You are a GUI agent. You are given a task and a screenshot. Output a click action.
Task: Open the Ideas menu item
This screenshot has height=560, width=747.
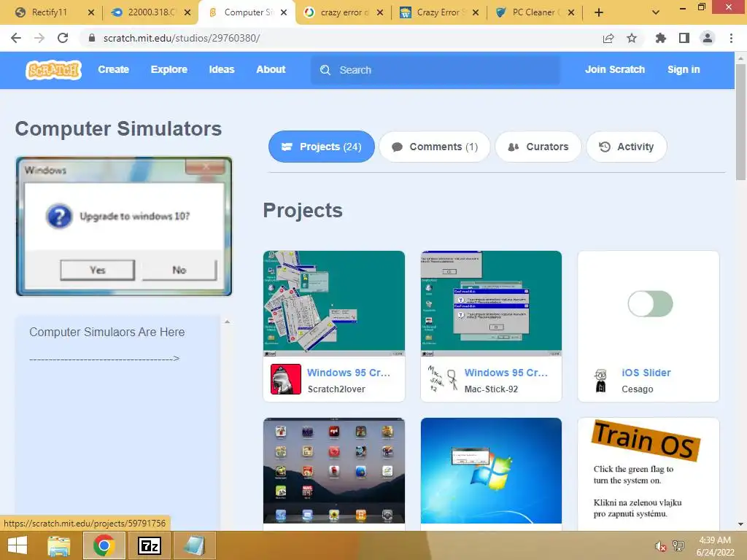click(222, 69)
